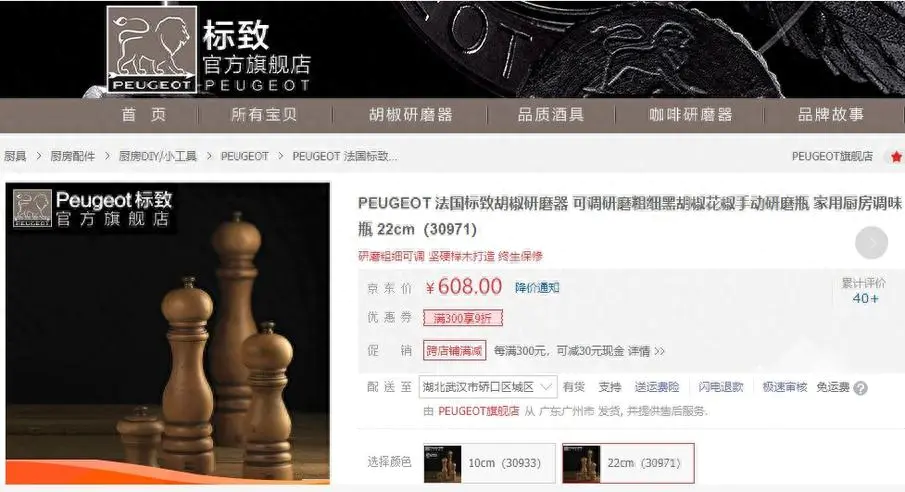Image resolution: width=905 pixels, height=492 pixels.
Task: Select the 10cm (30933) option
Action: [x=489, y=463]
